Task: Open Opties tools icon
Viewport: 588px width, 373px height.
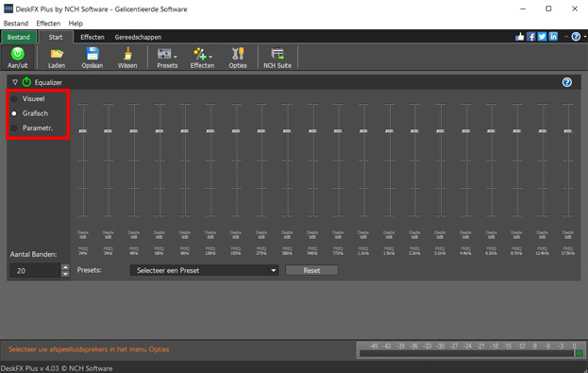Action: (238, 54)
